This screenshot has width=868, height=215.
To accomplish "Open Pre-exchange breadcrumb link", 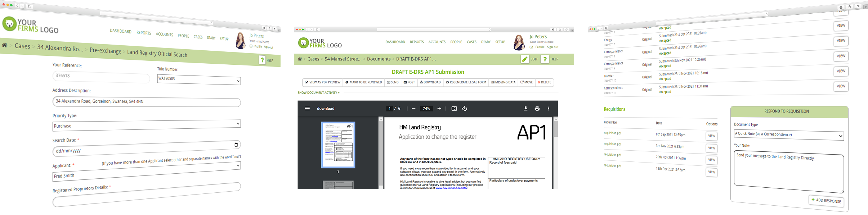I will (106, 51).
